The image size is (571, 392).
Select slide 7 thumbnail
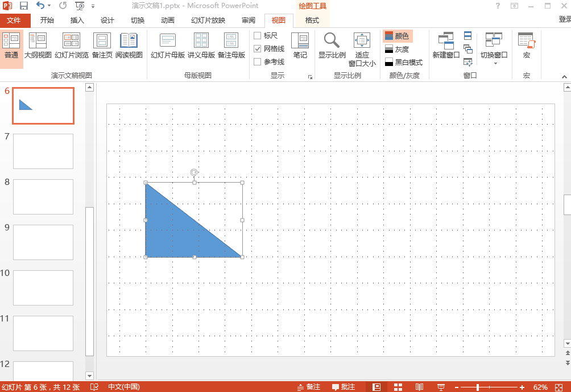(43, 151)
